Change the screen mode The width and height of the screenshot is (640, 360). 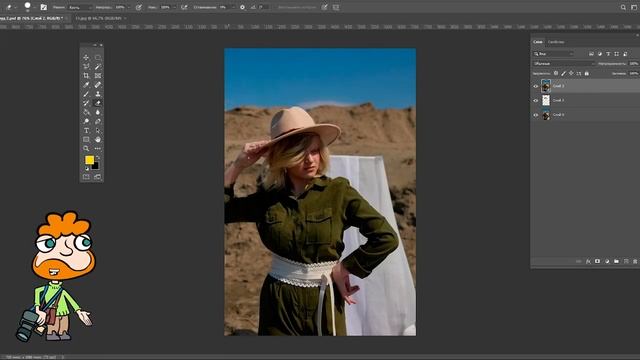click(x=98, y=177)
